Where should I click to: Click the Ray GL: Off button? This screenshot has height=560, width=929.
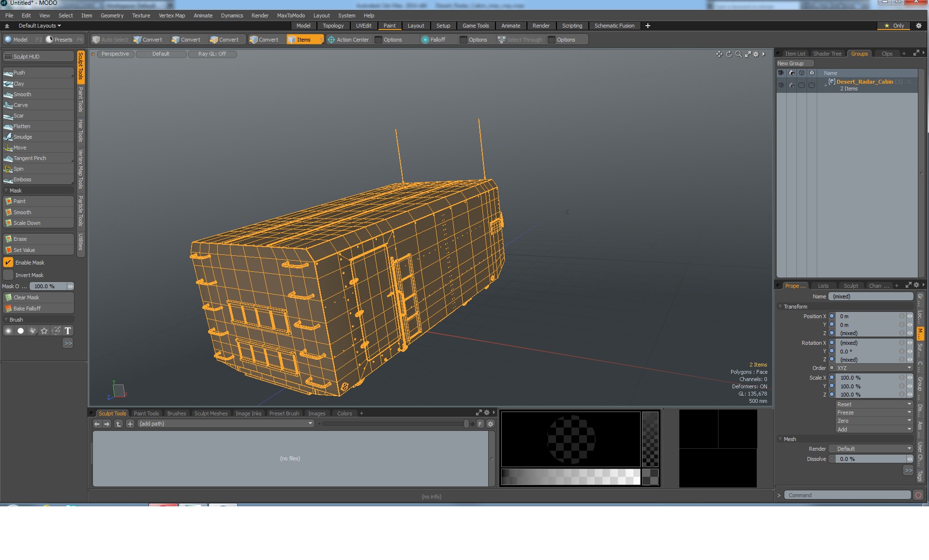(212, 54)
